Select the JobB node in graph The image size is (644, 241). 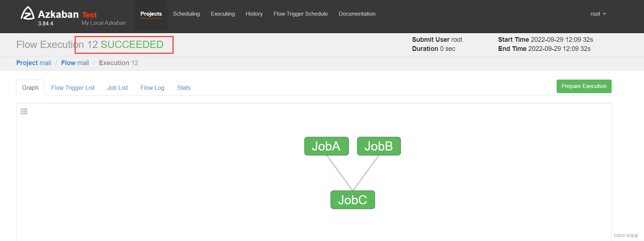coord(379,146)
